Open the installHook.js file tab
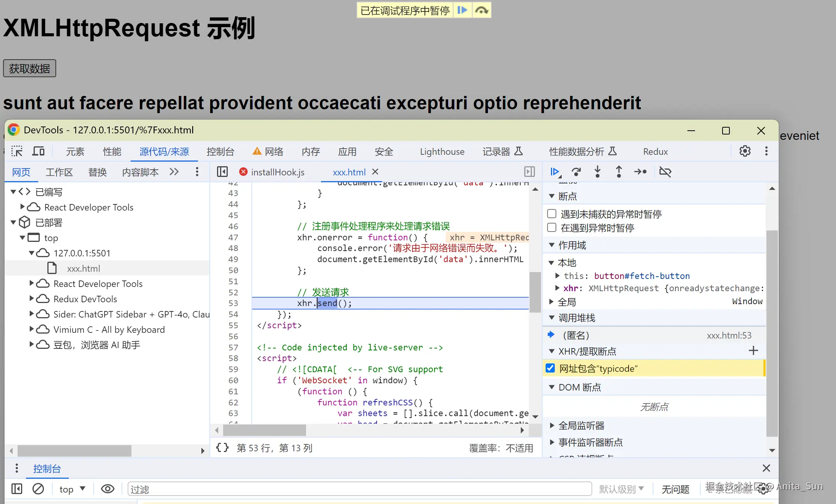The image size is (836, 504). click(x=277, y=172)
